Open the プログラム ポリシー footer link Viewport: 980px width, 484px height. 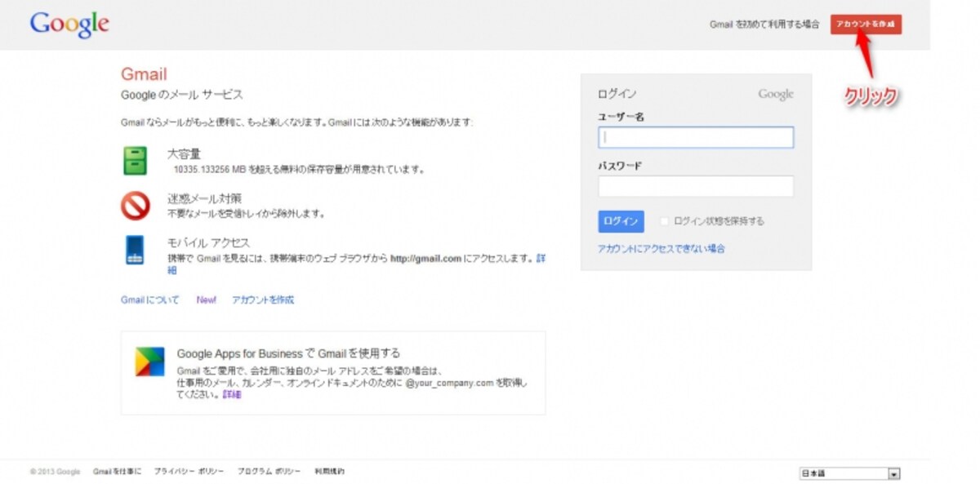point(269,472)
